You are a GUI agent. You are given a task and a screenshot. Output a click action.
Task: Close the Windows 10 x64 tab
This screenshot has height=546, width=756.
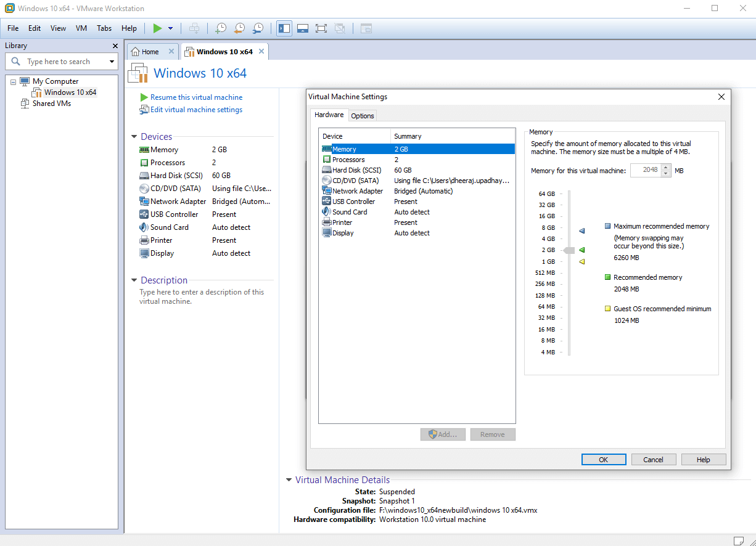point(261,52)
